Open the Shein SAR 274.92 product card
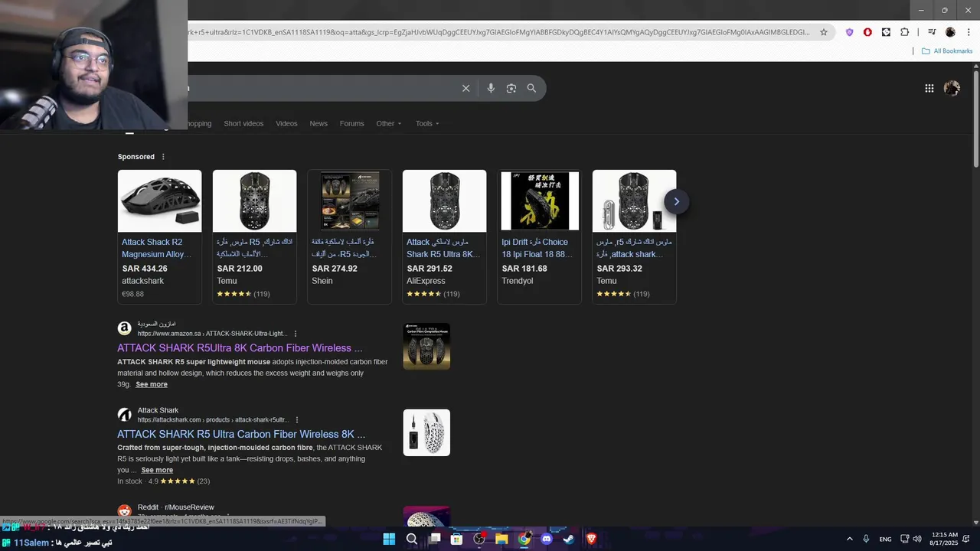This screenshot has height=551, width=980. tap(349, 237)
